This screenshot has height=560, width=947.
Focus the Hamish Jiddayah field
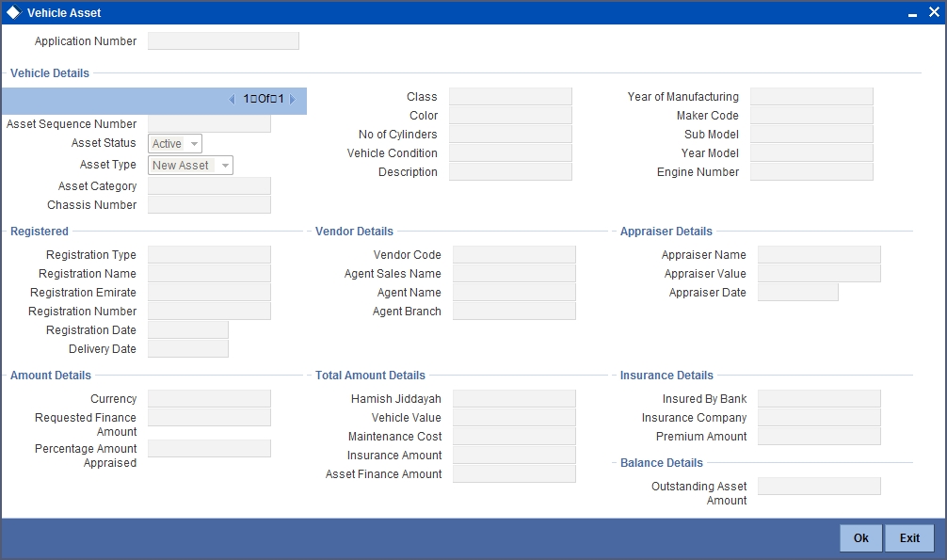514,399
